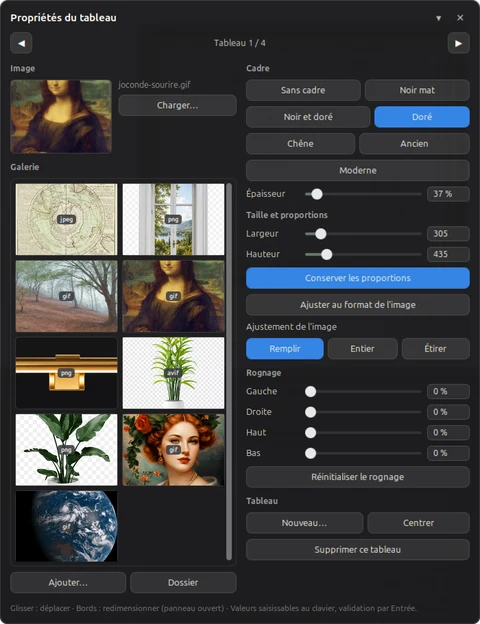Set image fit to Étirer

[435, 349]
